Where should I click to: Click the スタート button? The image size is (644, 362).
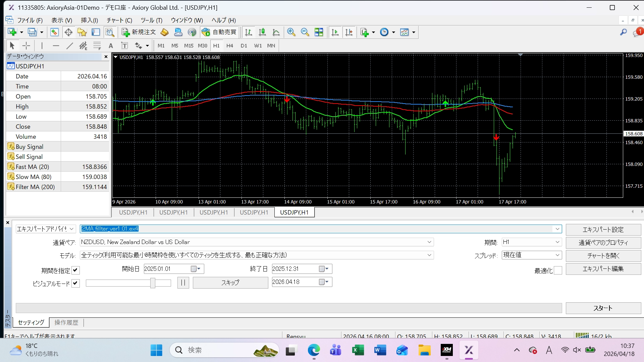(603, 308)
